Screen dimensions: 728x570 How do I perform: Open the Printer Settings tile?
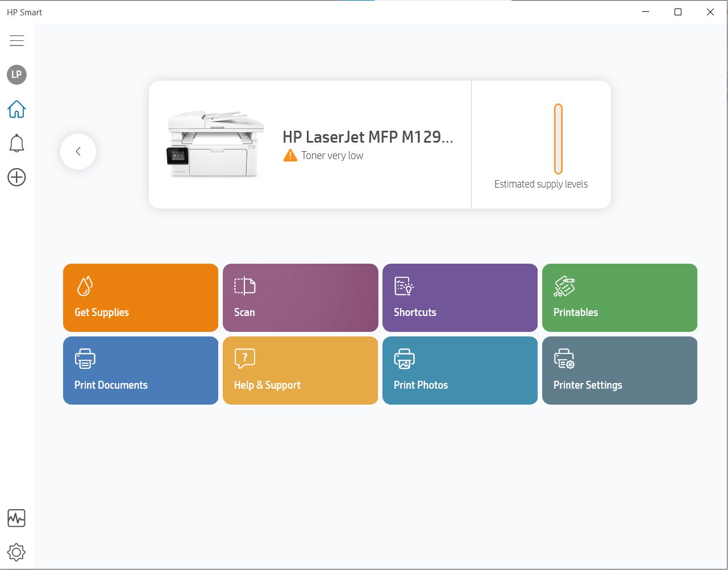[x=619, y=371]
